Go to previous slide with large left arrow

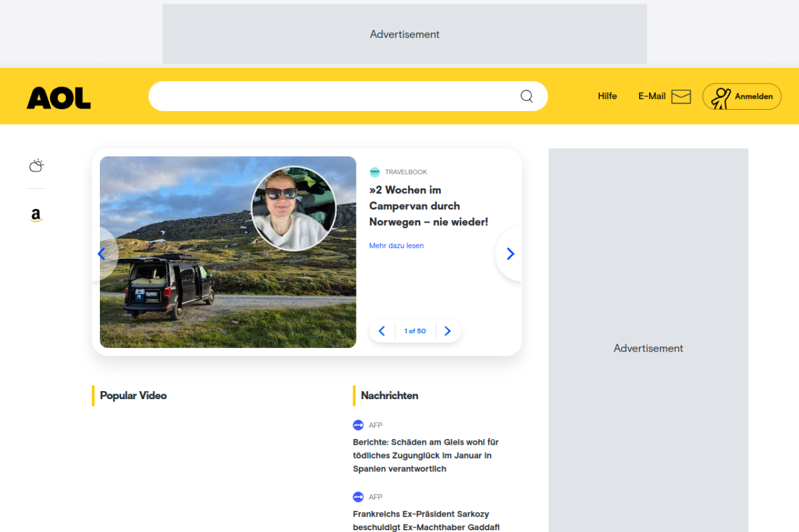click(102, 254)
